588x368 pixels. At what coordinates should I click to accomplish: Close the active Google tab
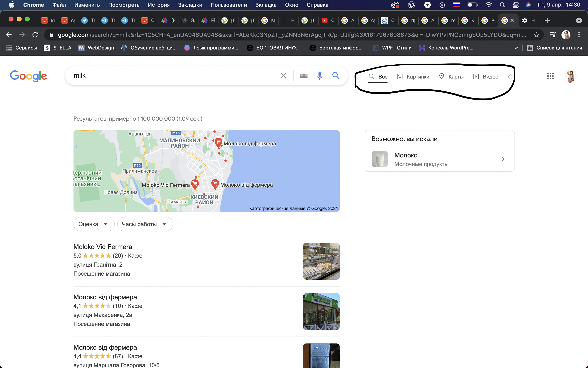512,20
